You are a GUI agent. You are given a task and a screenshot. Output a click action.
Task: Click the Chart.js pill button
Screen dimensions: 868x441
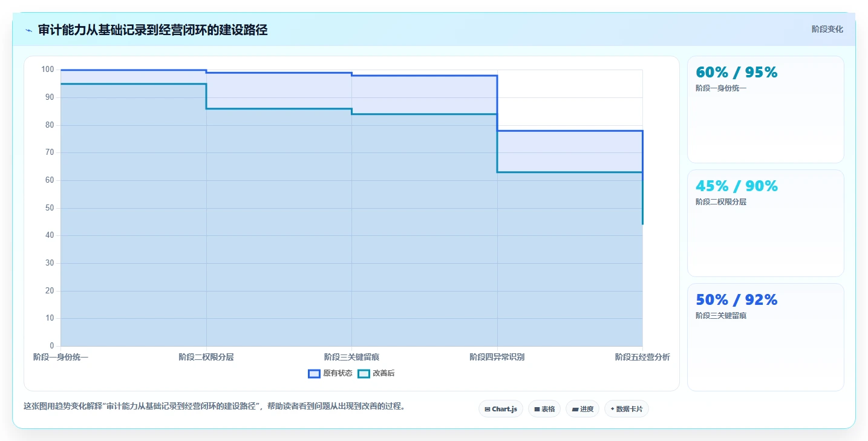pyautogui.click(x=501, y=409)
